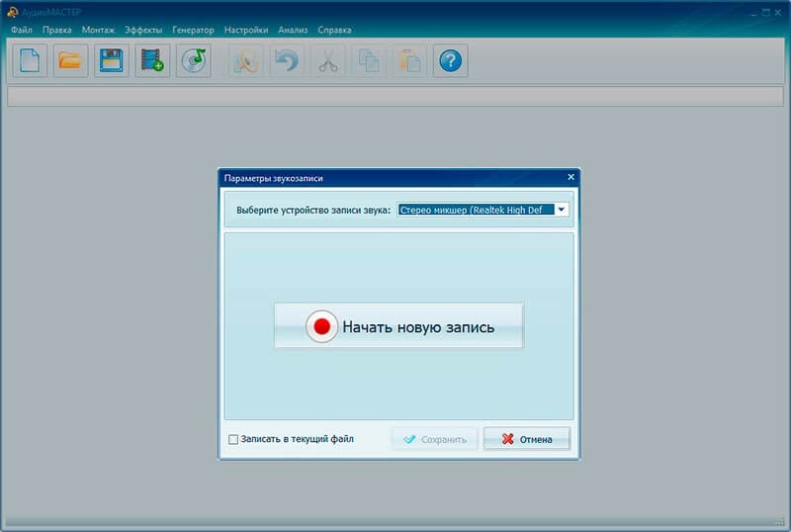Expand the recording device dropdown arrow
This screenshot has height=532, width=791.
point(561,210)
